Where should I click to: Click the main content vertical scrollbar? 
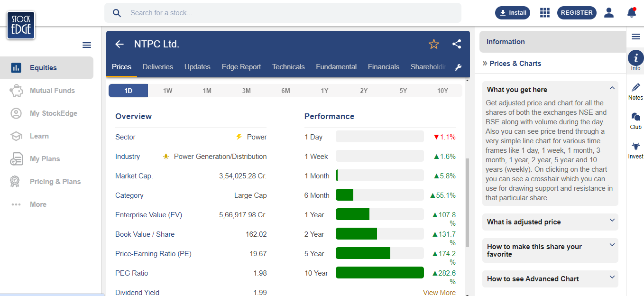467,203
